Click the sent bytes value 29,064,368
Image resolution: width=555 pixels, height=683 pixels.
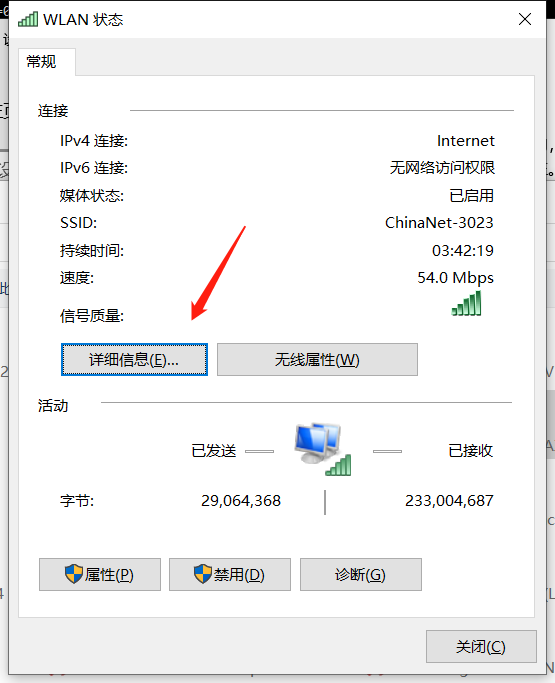click(241, 501)
